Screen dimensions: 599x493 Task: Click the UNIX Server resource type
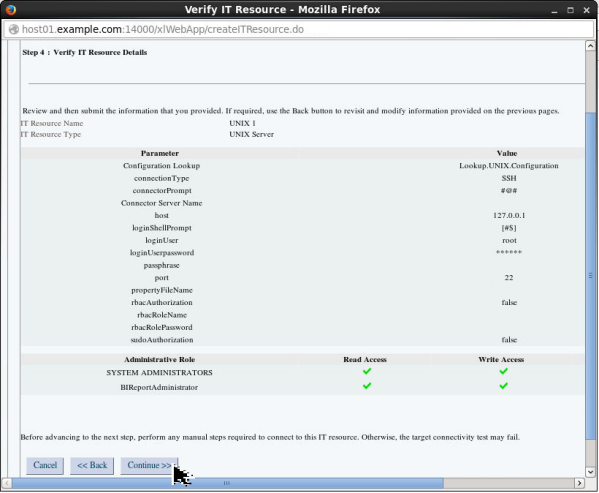(x=251, y=134)
